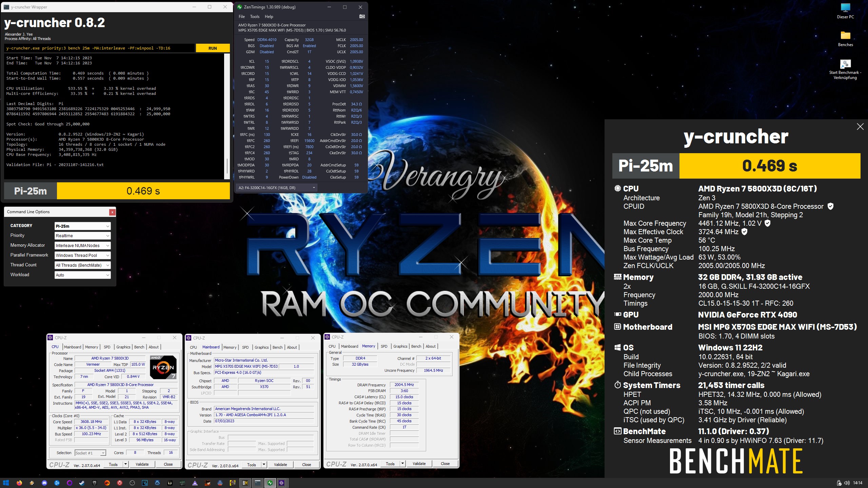
Task: Click Validate in CPU-Z CPU window
Action: point(142,464)
